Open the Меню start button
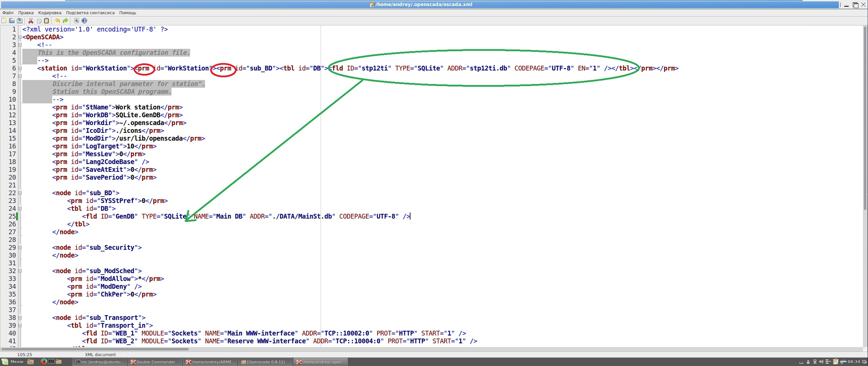 pyautogui.click(x=13, y=362)
